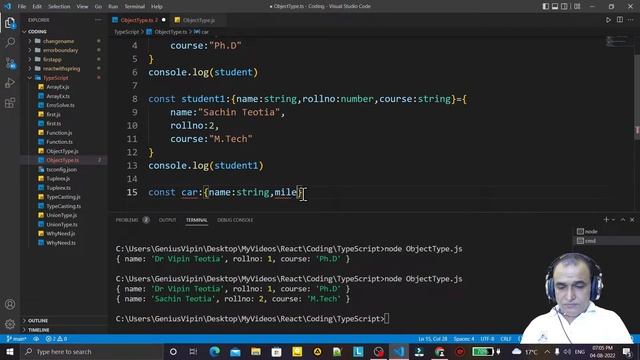Select the node terminal instance
The width and height of the screenshot is (640, 360).
pyautogui.click(x=588, y=231)
